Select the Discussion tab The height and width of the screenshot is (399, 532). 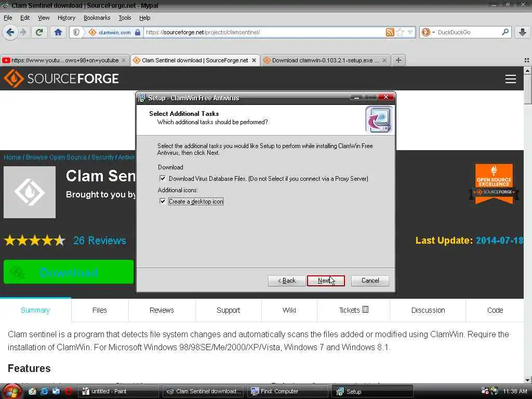pos(428,310)
